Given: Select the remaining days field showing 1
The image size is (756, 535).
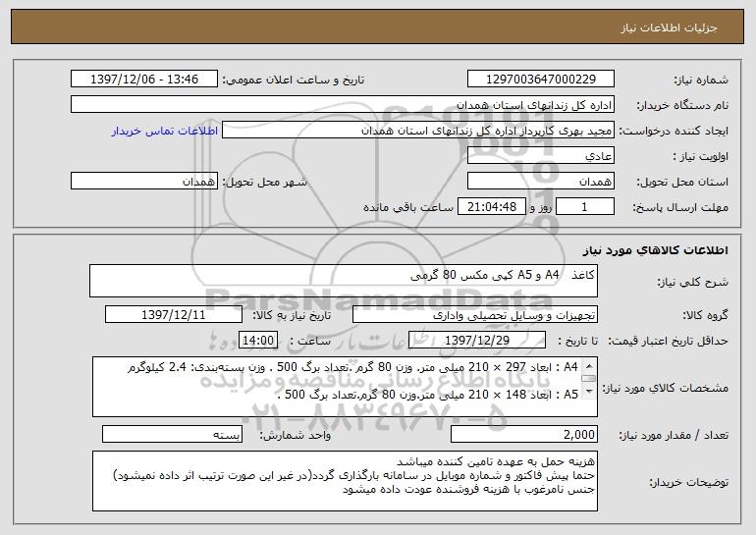Looking at the screenshot, I should point(585,207).
